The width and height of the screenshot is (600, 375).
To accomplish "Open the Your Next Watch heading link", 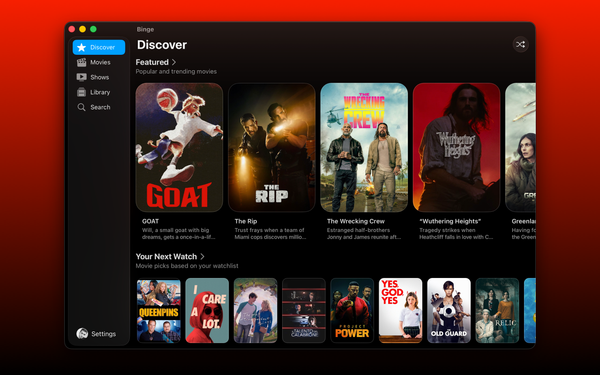I will pyautogui.click(x=166, y=256).
